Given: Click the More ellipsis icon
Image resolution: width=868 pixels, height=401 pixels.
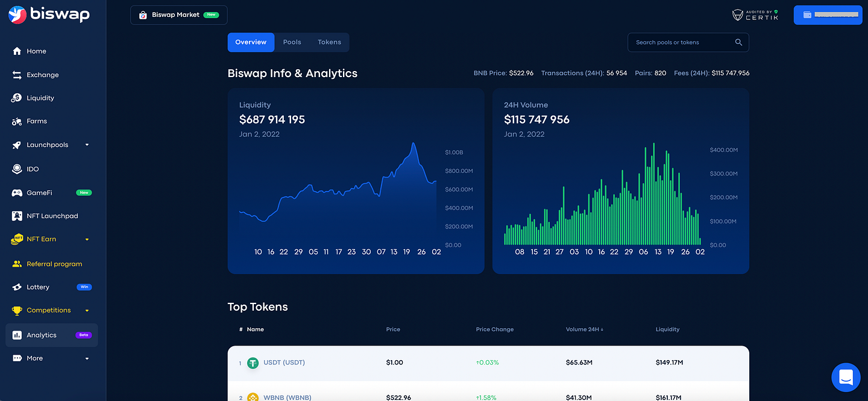Looking at the screenshot, I should tap(17, 358).
